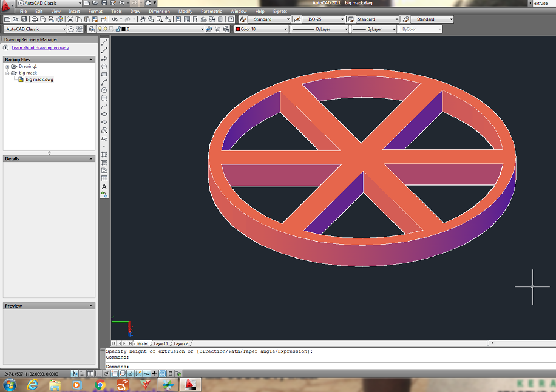The width and height of the screenshot is (556, 392).
Task: Open the Modify menu
Action: click(x=186, y=12)
